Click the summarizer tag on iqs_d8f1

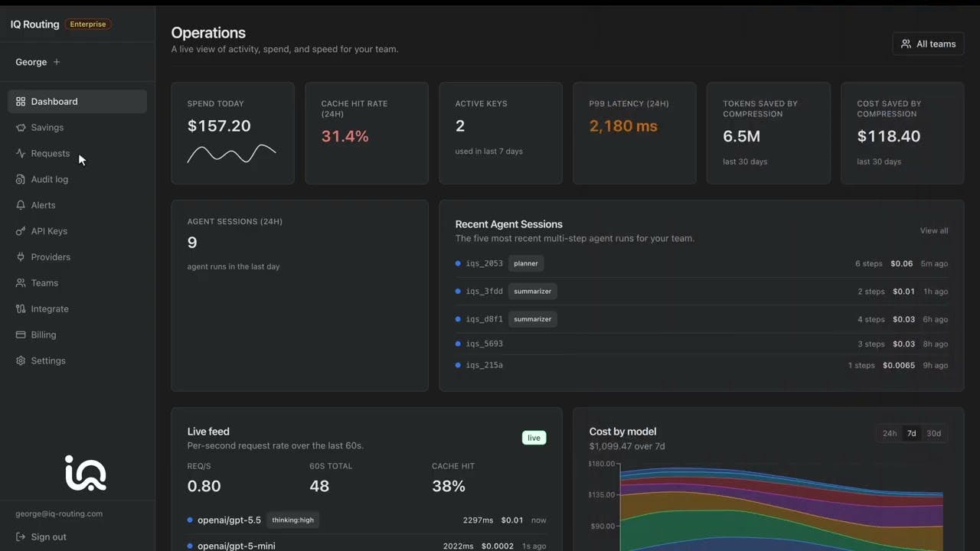[x=533, y=319]
